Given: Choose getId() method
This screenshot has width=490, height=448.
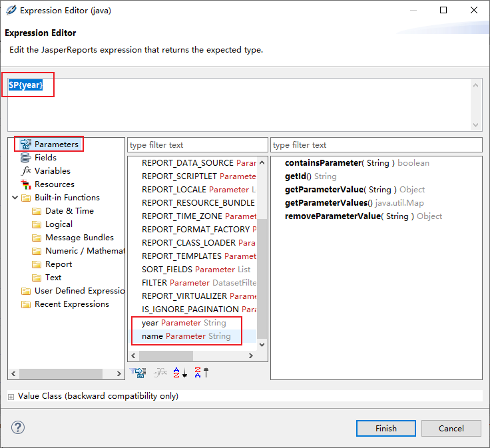Looking at the screenshot, I should click(311, 176).
